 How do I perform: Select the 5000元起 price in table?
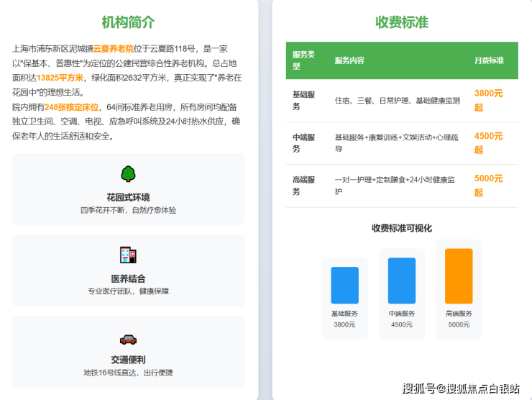point(488,186)
